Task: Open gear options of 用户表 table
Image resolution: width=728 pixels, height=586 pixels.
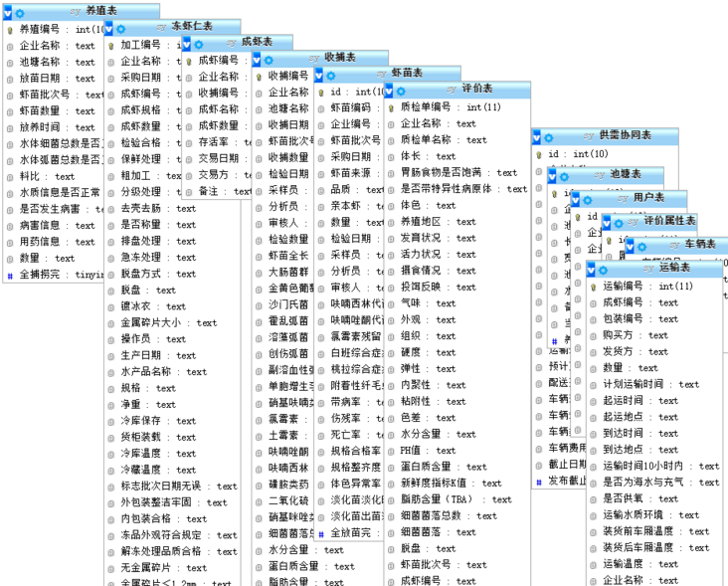Action: (588, 200)
